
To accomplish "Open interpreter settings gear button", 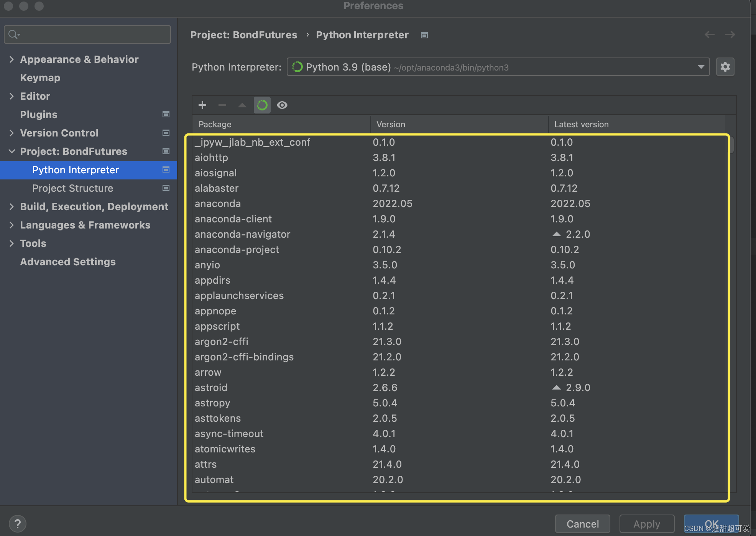I will tap(725, 67).
